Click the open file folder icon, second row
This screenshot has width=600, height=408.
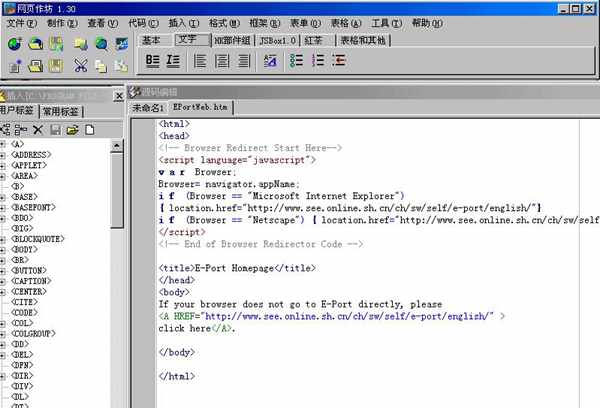[x=35, y=66]
